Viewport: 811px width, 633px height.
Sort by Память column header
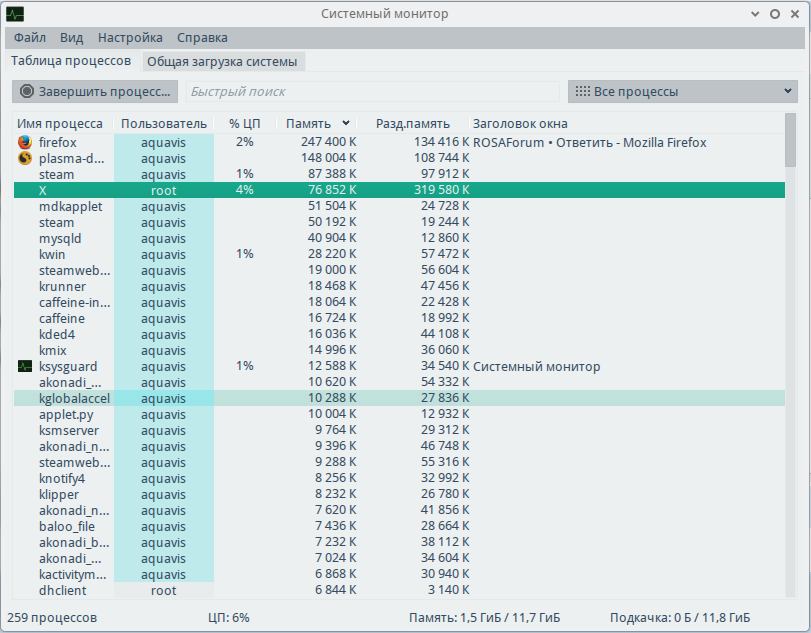318,124
